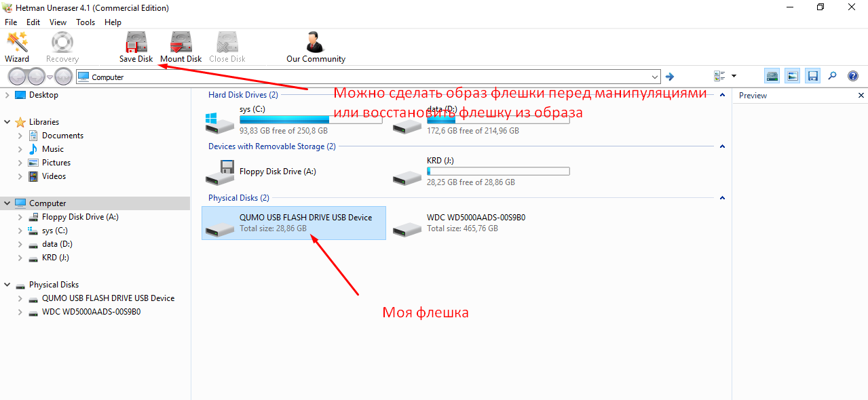This screenshot has height=400, width=868.
Task: Select Libraries in the tree
Action: (44, 122)
